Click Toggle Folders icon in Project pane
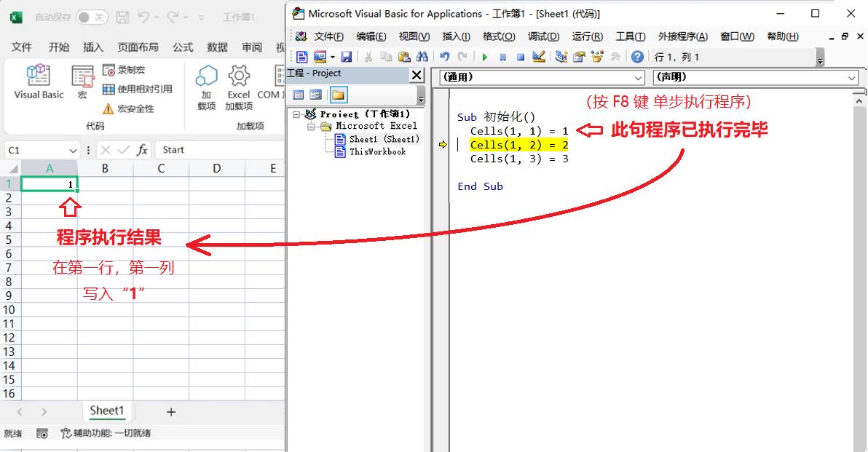This screenshot has height=452, width=868. [x=338, y=95]
